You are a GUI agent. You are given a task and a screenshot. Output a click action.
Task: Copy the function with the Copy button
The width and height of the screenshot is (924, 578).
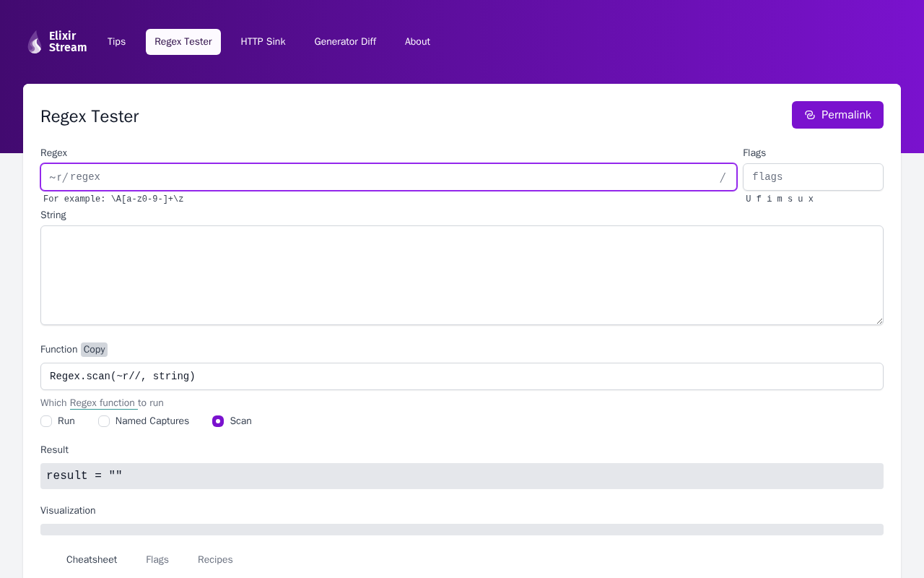[94, 350]
